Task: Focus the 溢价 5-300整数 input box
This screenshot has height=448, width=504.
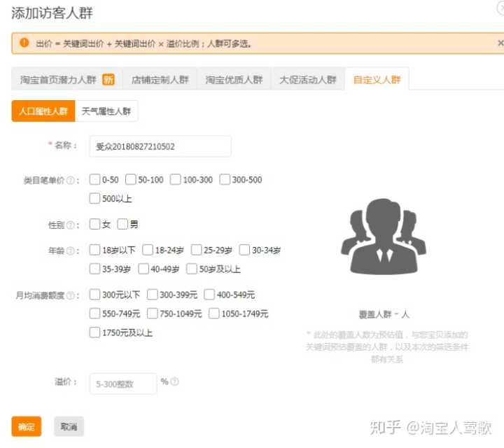Action: 123,383
